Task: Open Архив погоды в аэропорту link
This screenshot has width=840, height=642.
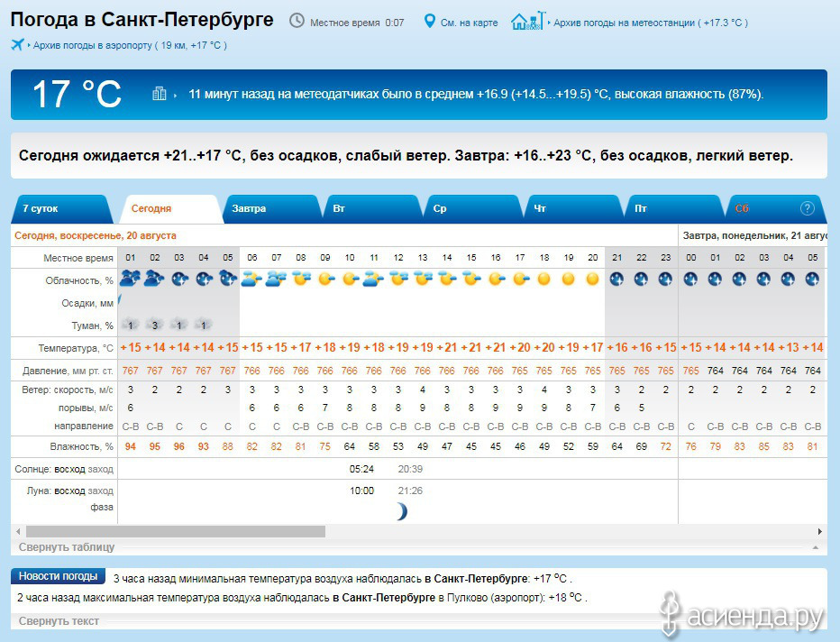Action: click(x=130, y=46)
